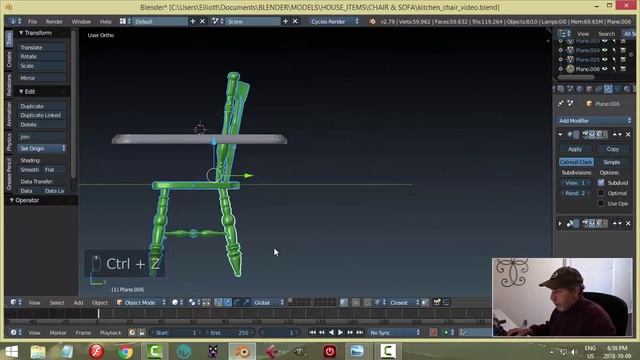Open the Window menu
This screenshot has width=640, height=360.
[81, 21]
